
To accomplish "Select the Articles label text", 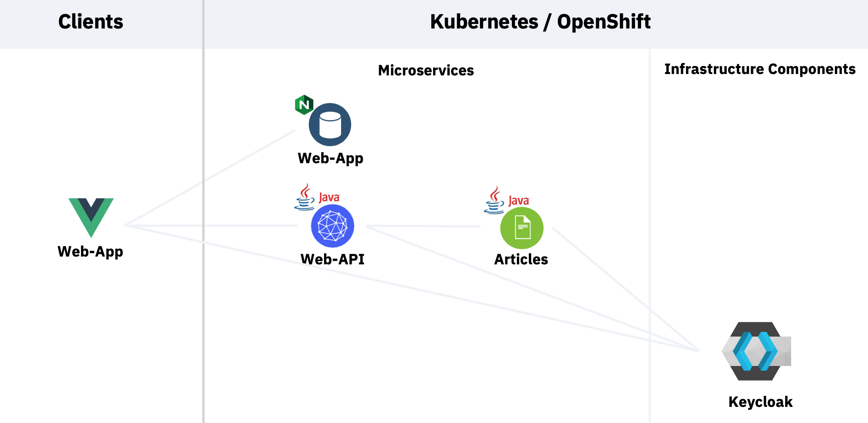I will pyautogui.click(x=521, y=259).
